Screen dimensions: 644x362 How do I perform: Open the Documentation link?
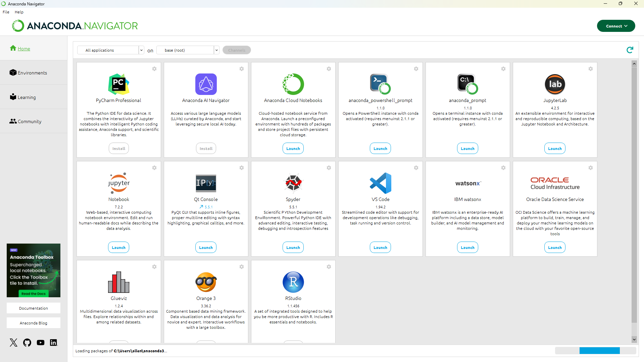coord(34,308)
